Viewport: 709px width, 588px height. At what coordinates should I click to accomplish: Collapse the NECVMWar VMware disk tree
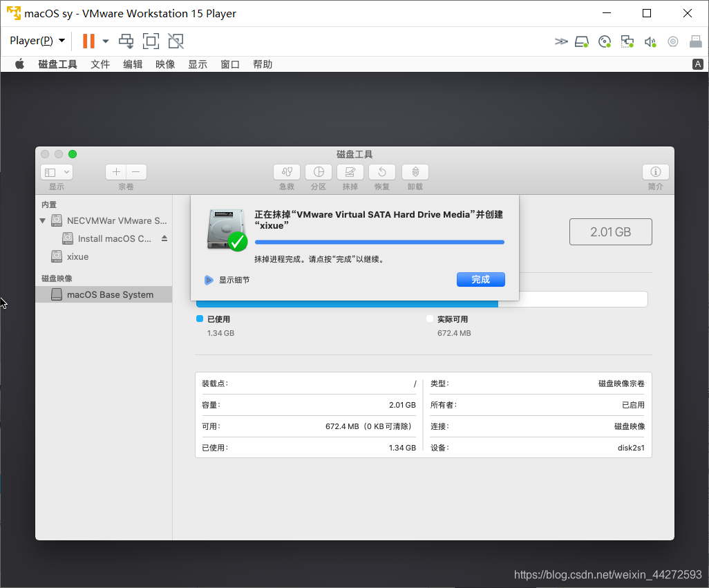tap(43, 221)
